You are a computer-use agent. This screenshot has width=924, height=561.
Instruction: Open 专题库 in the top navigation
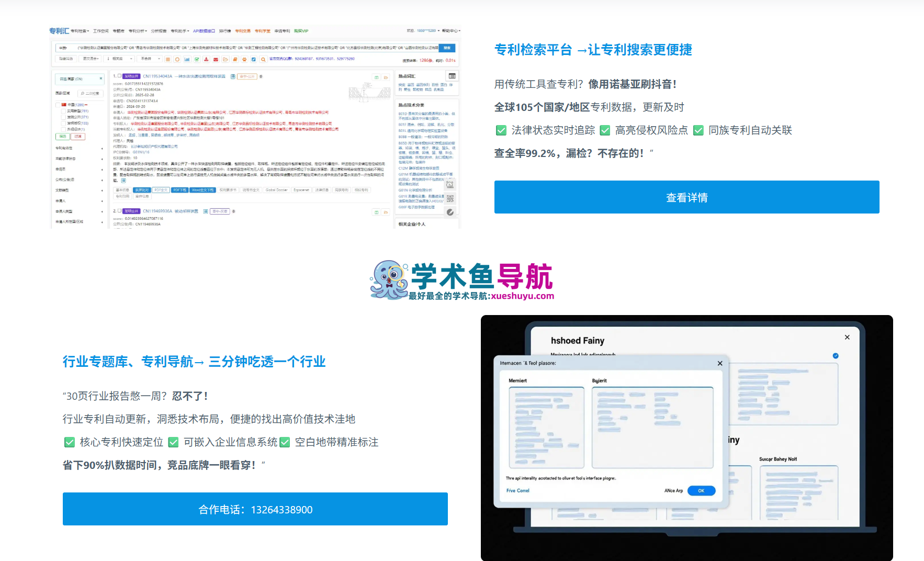pyautogui.click(x=119, y=31)
